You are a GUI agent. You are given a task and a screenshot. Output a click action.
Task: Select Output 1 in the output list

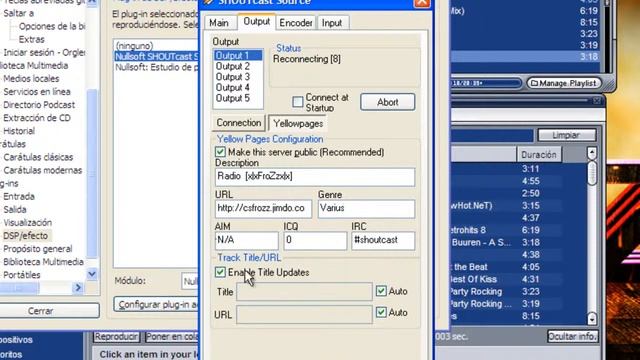pyautogui.click(x=238, y=56)
